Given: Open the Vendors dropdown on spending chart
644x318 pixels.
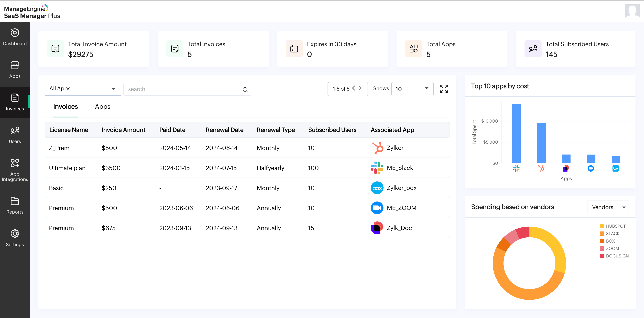Looking at the screenshot, I should (608, 207).
